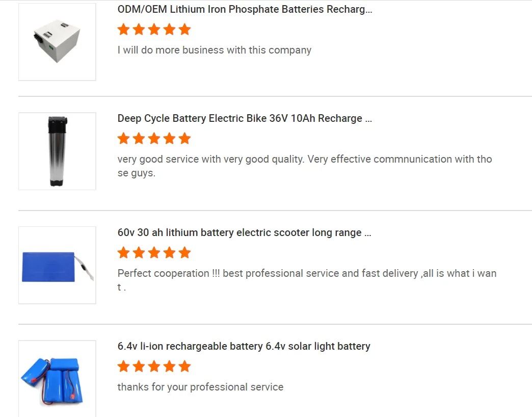Click fifth star of 60v 30 ah battery rating
The width and height of the screenshot is (532, 417).
click(x=185, y=253)
